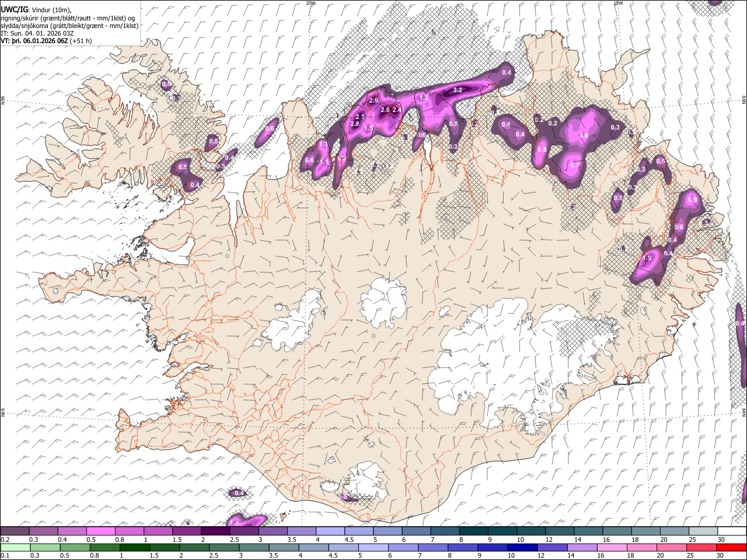The height and width of the screenshot is (560, 747).
Task: Click upper scale swatch between 1.5 and 2
Action: 186,531
